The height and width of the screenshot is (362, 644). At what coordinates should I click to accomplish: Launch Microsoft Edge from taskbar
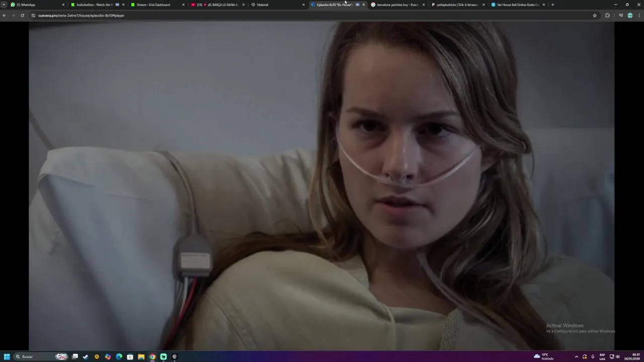click(119, 356)
